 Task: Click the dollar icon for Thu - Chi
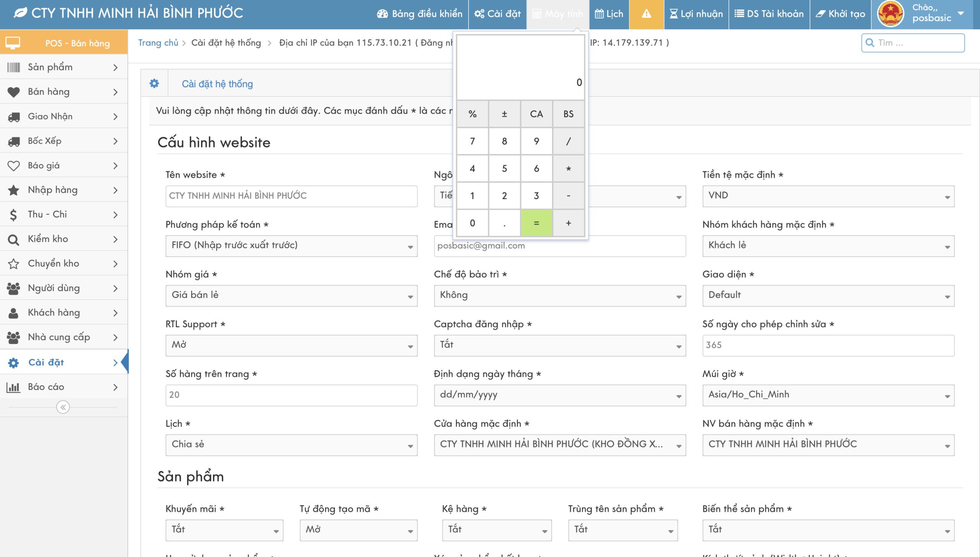tap(13, 215)
